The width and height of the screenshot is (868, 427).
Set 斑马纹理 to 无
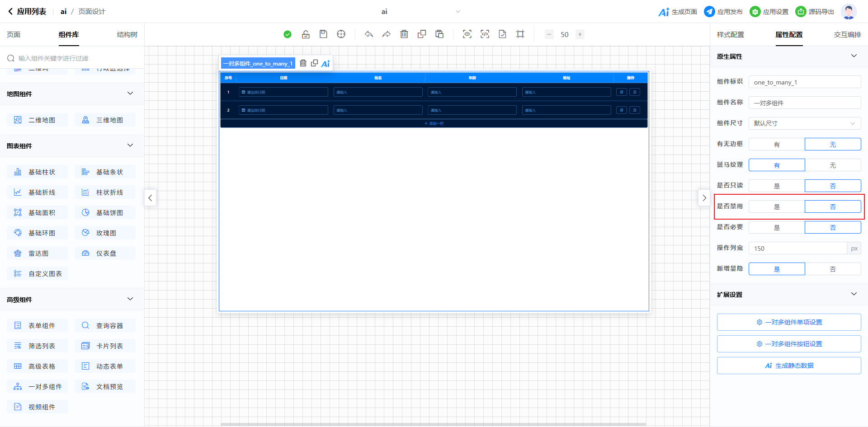833,165
